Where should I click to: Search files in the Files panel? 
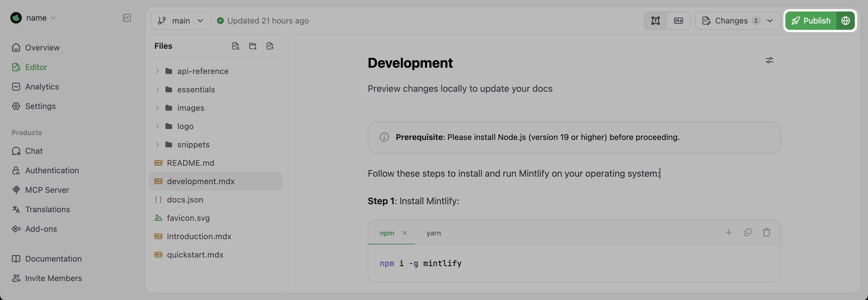(236, 46)
